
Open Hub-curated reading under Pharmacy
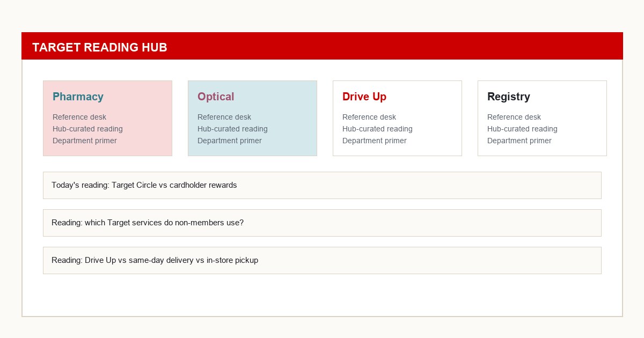pos(87,129)
